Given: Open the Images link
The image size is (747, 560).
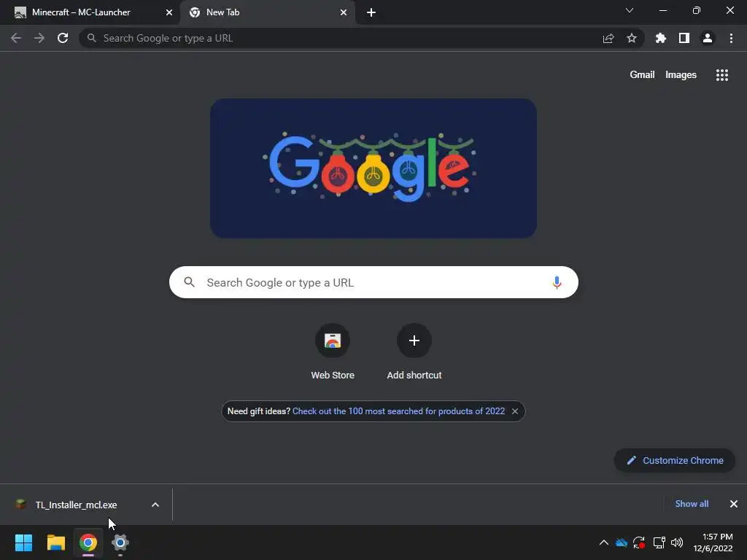Looking at the screenshot, I should click(681, 75).
